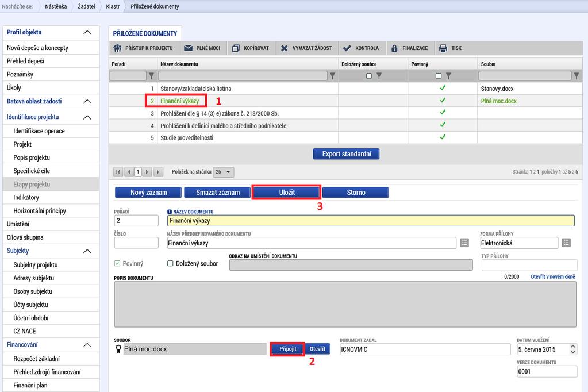Open list picker for Forma přílohy
588x392 pixels.
click(566, 243)
